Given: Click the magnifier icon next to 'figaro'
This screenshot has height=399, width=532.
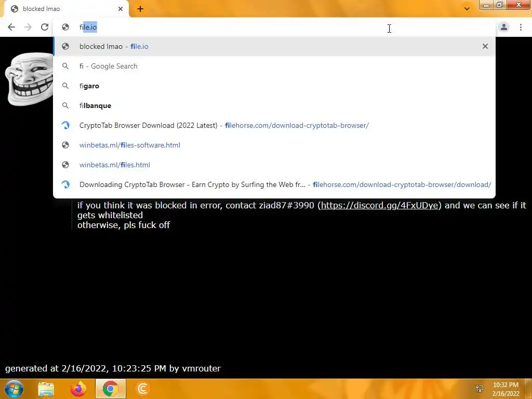Looking at the screenshot, I should 65,86.
